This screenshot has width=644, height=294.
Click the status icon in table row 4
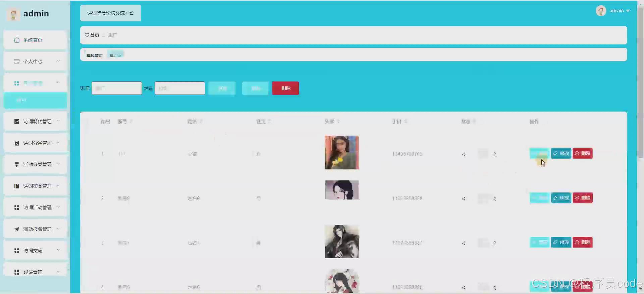pos(463,288)
